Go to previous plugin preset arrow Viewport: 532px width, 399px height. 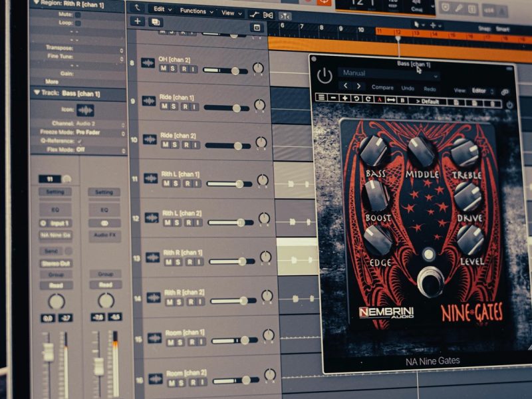coord(345,86)
